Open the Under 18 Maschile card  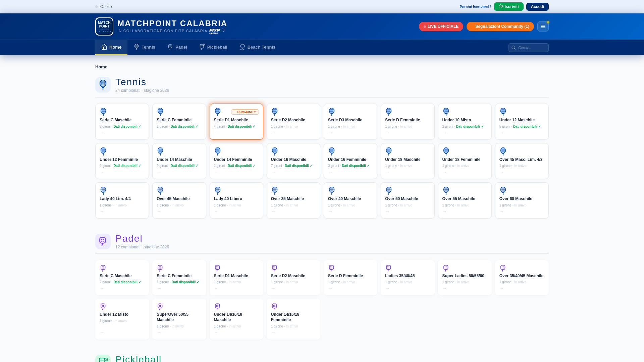pos(408,161)
